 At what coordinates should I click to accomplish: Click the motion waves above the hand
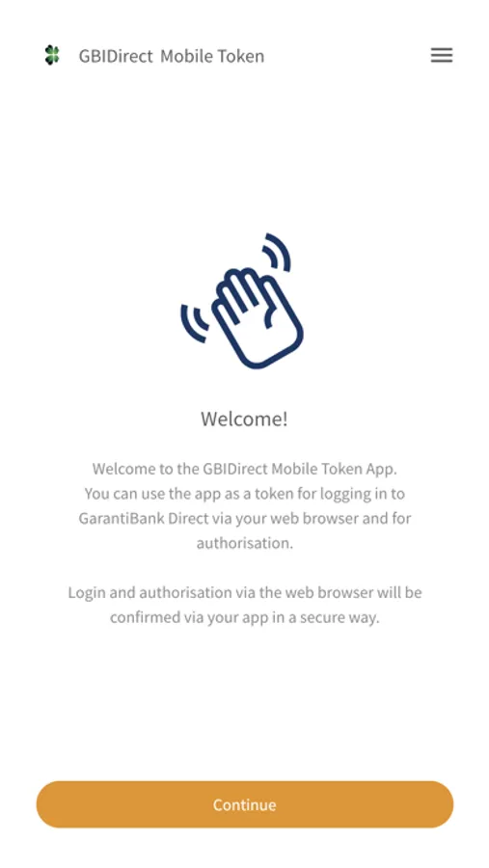point(277,252)
